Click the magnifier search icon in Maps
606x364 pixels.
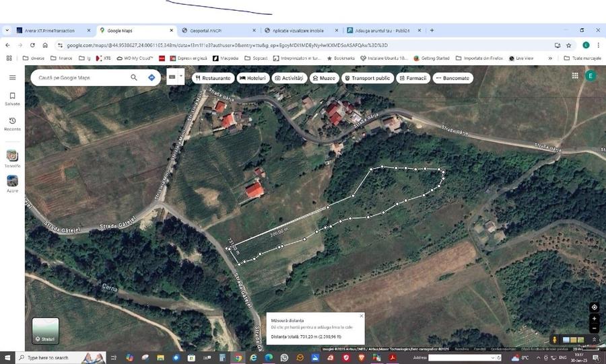click(134, 77)
